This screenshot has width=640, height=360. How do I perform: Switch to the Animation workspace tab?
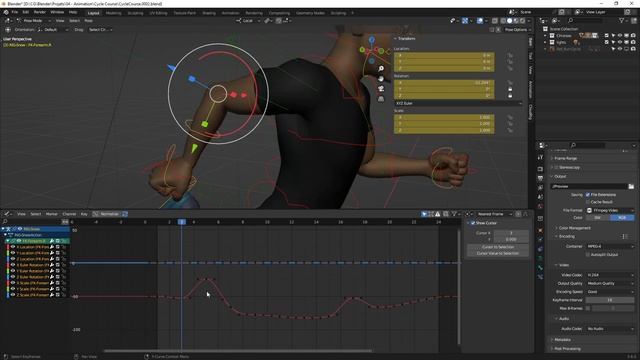[x=230, y=13]
